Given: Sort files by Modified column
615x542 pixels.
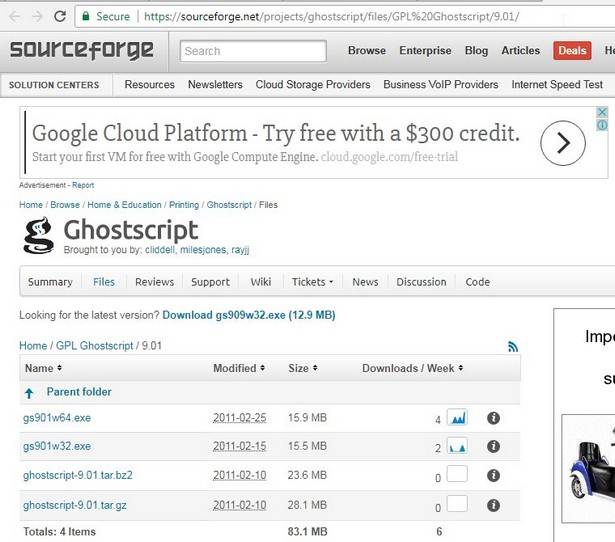Looking at the screenshot, I should click(x=239, y=368).
